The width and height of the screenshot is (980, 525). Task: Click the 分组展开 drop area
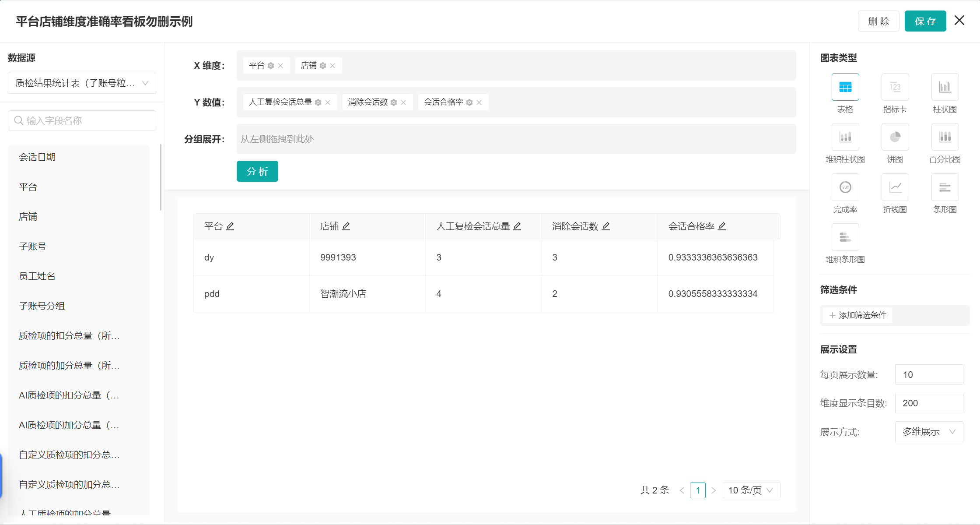pos(516,139)
